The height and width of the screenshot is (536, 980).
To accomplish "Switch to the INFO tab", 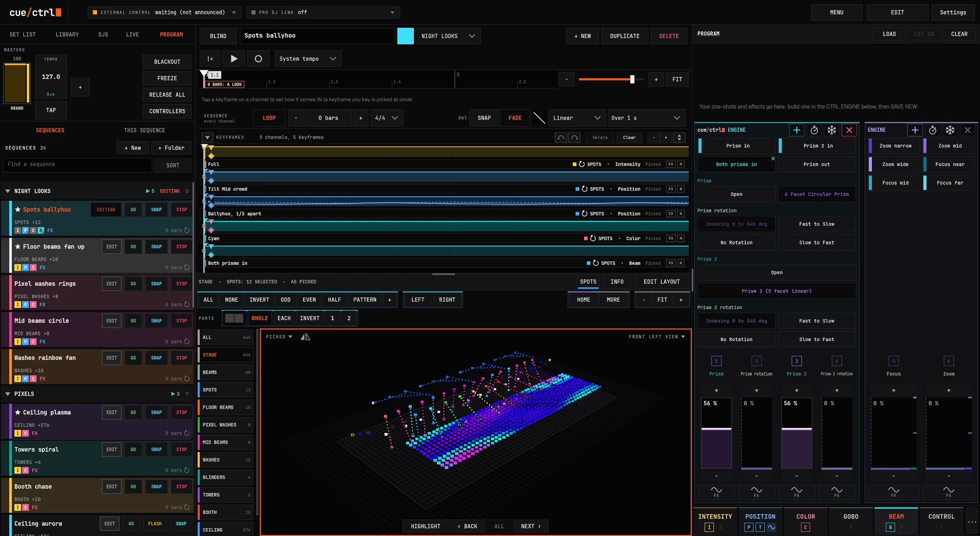I will (x=617, y=281).
